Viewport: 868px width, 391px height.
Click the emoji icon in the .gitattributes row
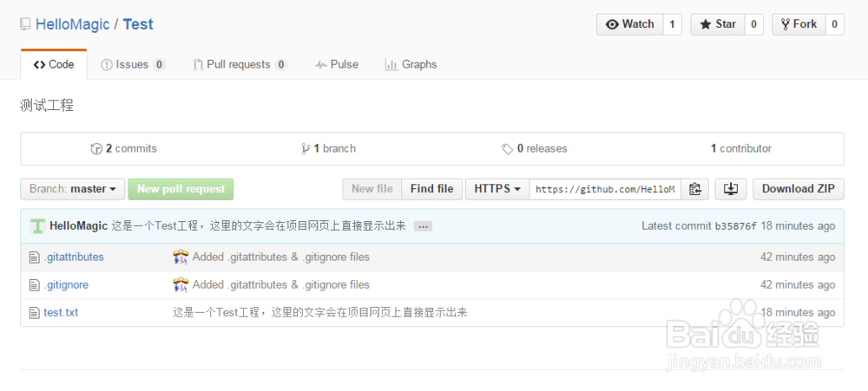[181, 257]
